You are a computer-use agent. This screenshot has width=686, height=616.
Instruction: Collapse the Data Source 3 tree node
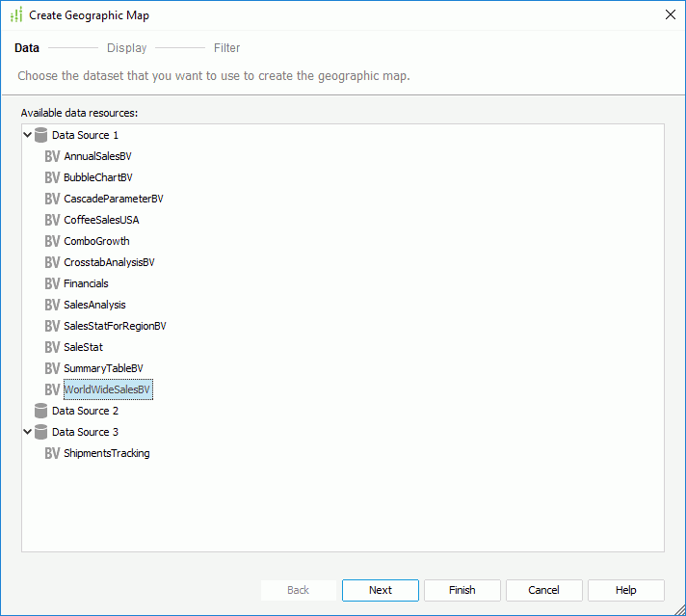click(x=27, y=432)
